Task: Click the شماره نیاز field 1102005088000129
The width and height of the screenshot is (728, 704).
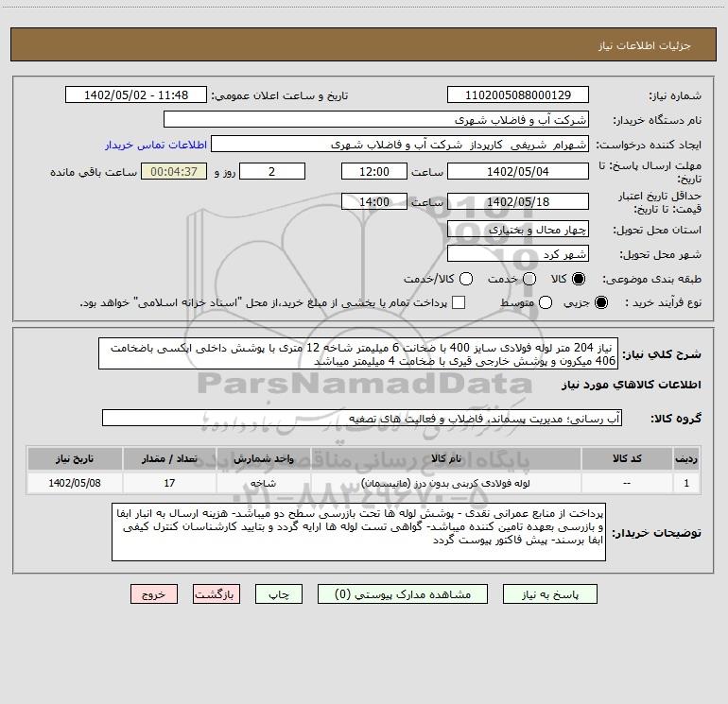Action: tap(518, 94)
